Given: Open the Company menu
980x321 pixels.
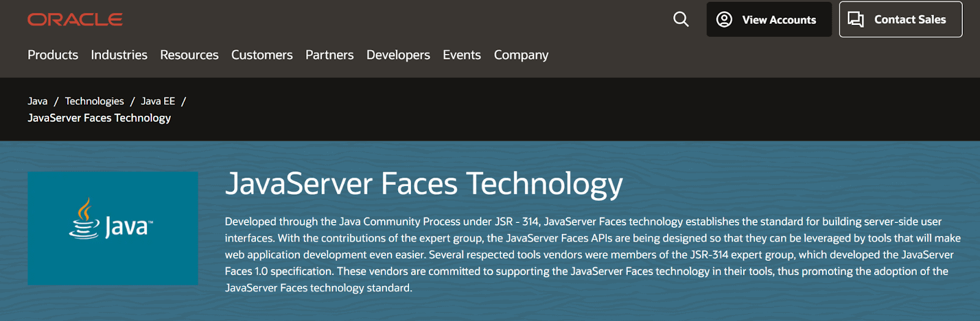Looking at the screenshot, I should (521, 55).
